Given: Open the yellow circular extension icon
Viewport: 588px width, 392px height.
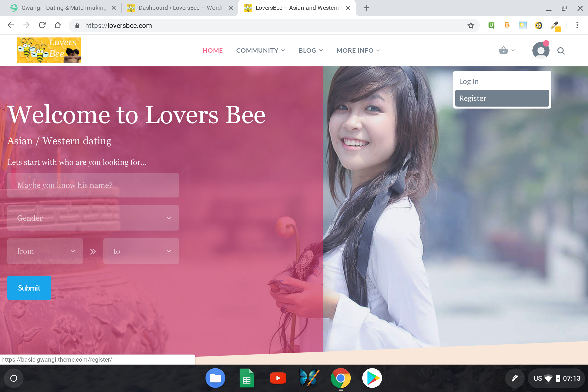Looking at the screenshot, I should pyautogui.click(x=538, y=25).
